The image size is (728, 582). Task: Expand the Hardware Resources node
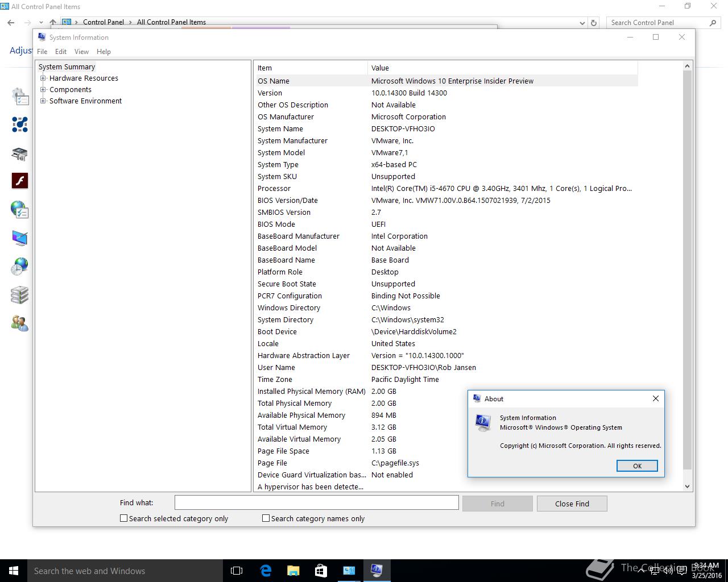point(43,78)
